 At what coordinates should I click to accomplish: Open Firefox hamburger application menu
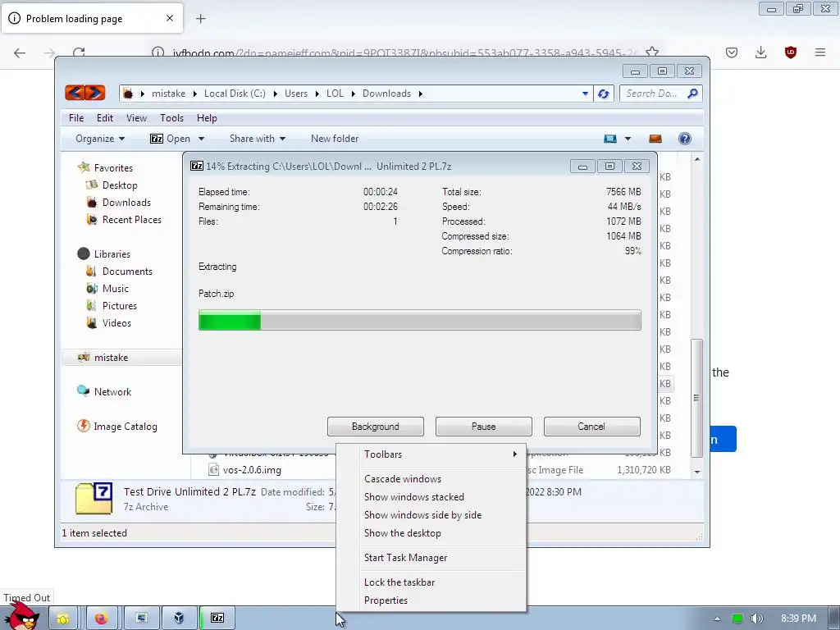pyautogui.click(x=820, y=52)
